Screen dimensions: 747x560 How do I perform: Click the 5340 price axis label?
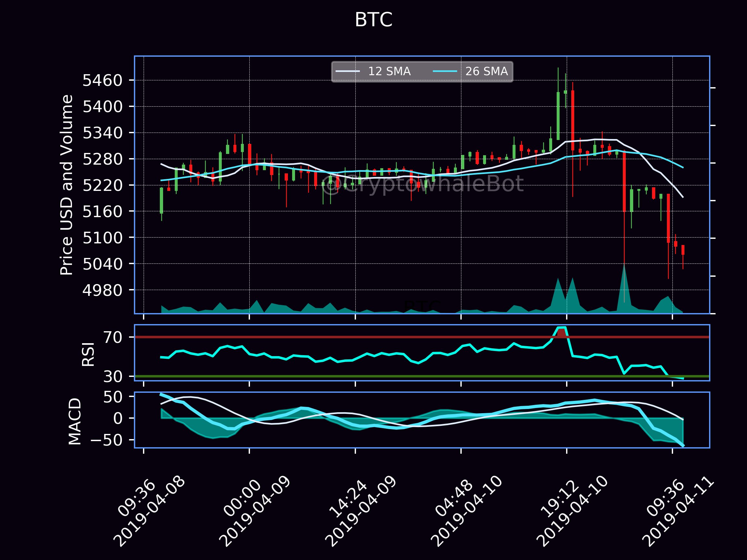[x=102, y=133]
